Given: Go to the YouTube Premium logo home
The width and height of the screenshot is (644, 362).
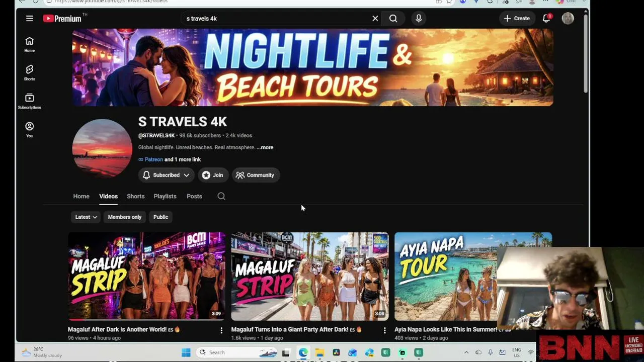Looking at the screenshot, I should (62, 19).
